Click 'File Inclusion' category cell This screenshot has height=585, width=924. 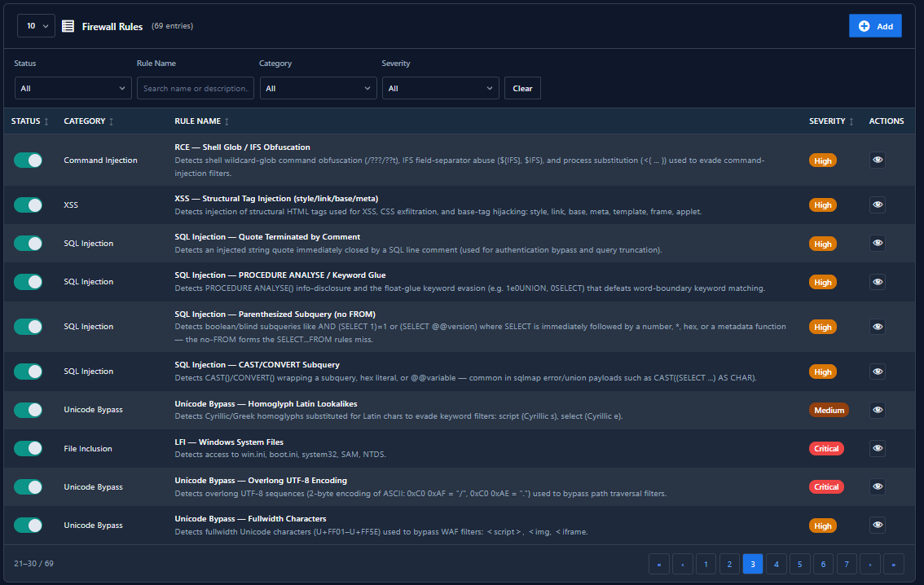88,448
